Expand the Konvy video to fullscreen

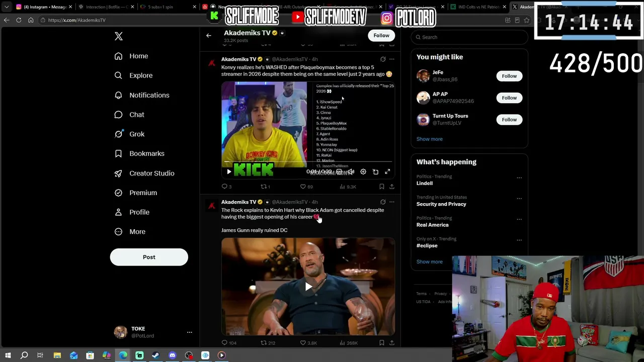coord(387,172)
